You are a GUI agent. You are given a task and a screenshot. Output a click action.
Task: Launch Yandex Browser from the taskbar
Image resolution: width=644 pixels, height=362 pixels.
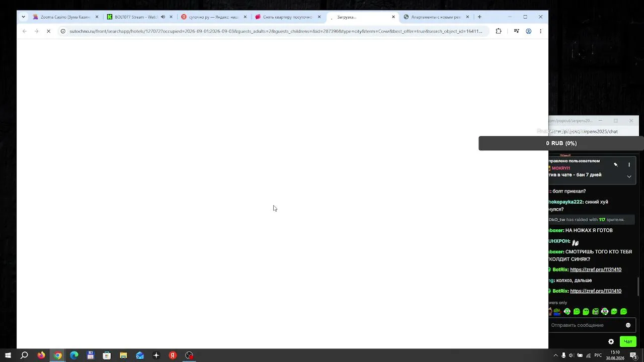173,355
